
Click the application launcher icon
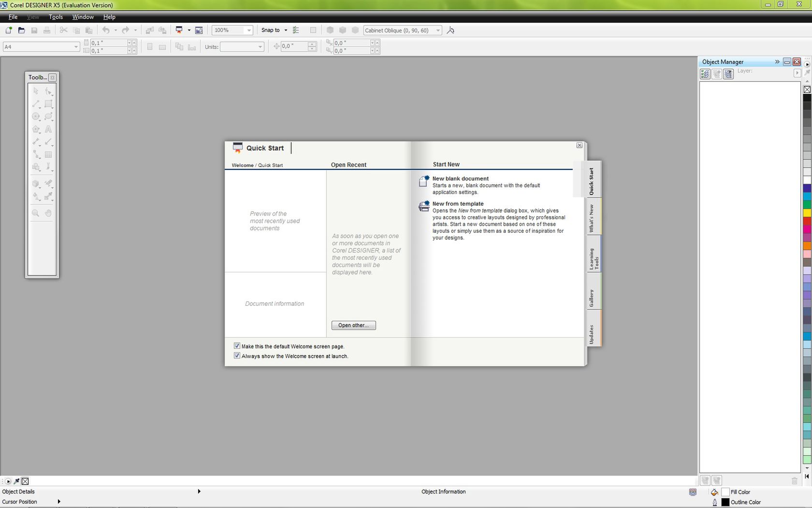tap(179, 30)
